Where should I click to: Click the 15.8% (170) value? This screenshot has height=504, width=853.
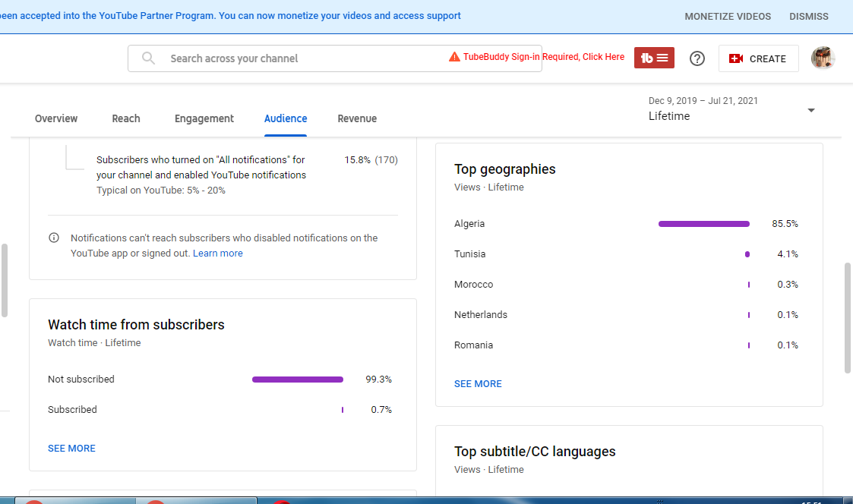point(371,160)
